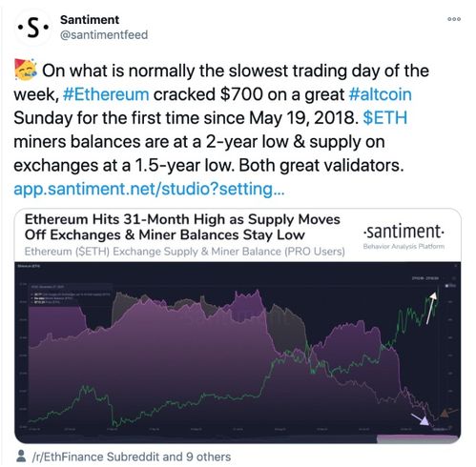Screen dimensions: 476x467
Task: Click the purple bar under the chart
Action: 418,439
